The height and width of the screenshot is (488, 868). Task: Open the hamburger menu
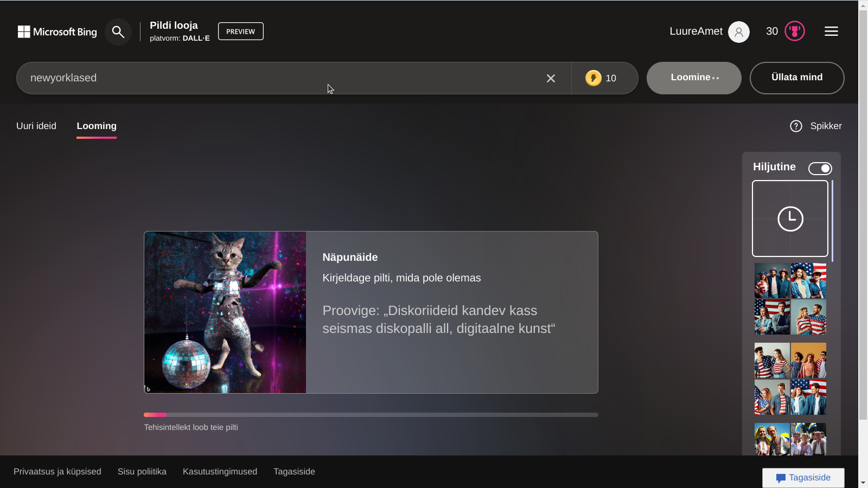tap(831, 31)
